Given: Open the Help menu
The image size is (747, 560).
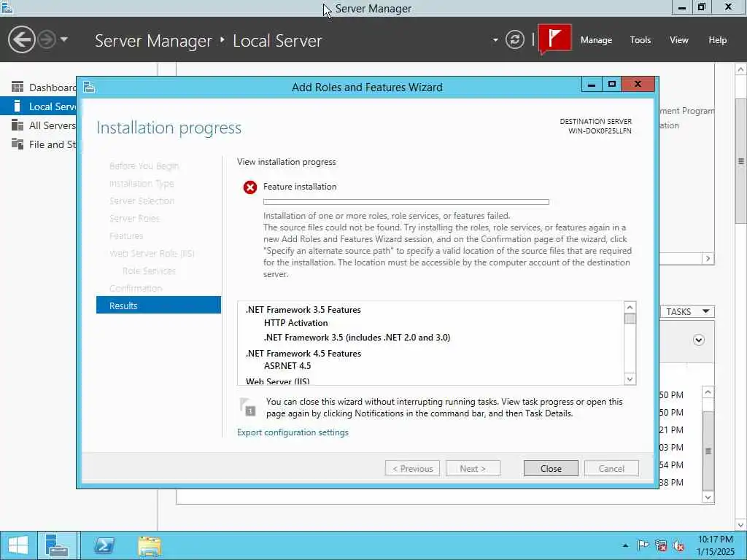Looking at the screenshot, I should tap(718, 40).
